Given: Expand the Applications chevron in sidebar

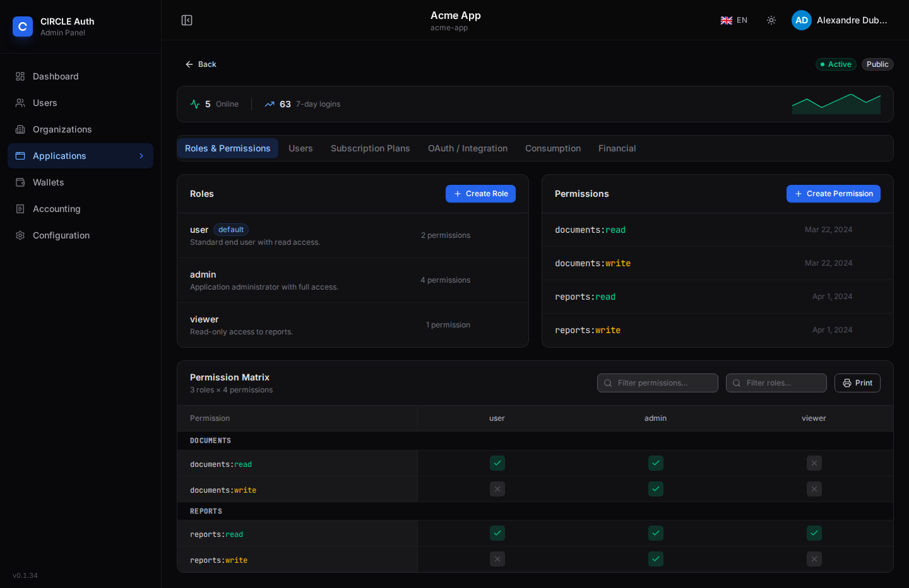Looking at the screenshot, I should pos(141,156).
